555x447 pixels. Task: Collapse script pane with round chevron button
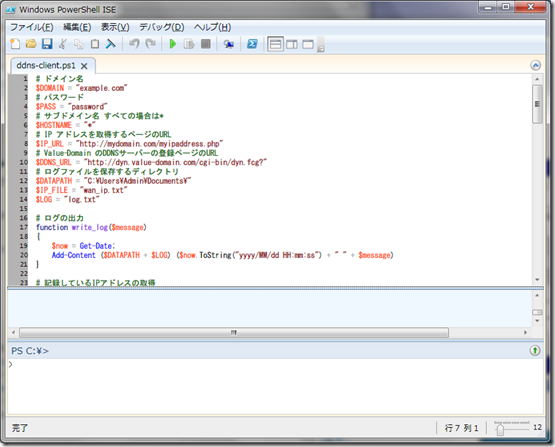click(x=536, y=65)
